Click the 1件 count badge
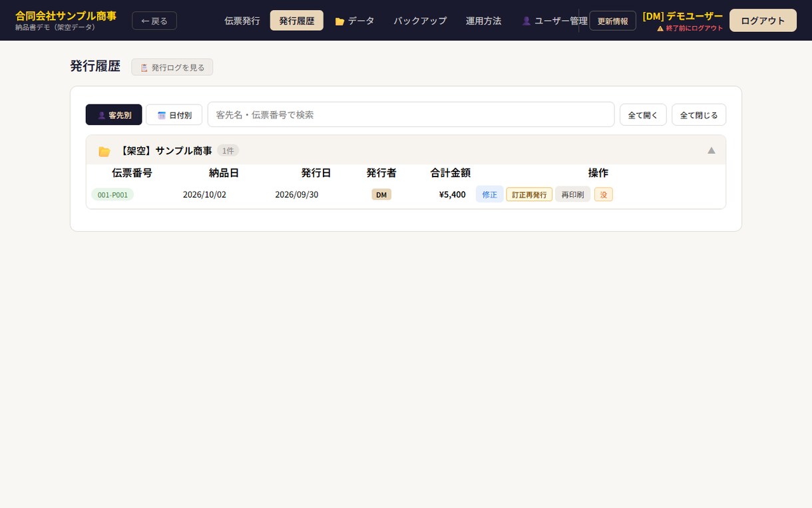Screen dimensions: 812x508 [228, 150]
